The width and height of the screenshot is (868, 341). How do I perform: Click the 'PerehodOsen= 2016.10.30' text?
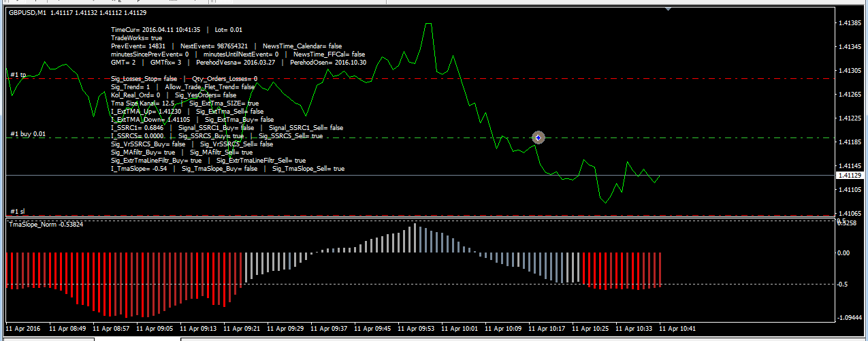pyautogui.click(x=328, y=62)
